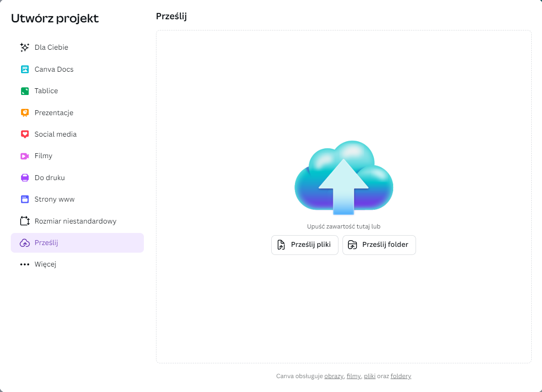Viewport: 542px width, 392px height.
Task: Click the Utwórz projekt heading
Action: point(55,18)
